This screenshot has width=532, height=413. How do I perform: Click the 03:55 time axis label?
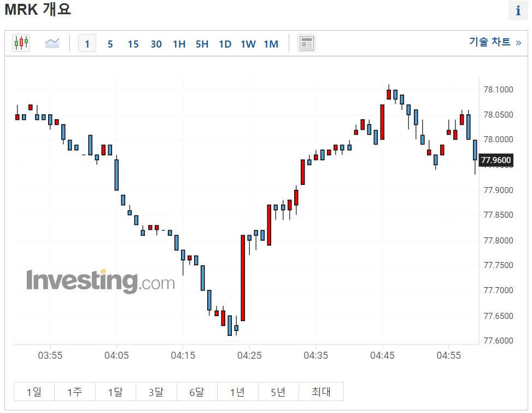tap(50, 356)
